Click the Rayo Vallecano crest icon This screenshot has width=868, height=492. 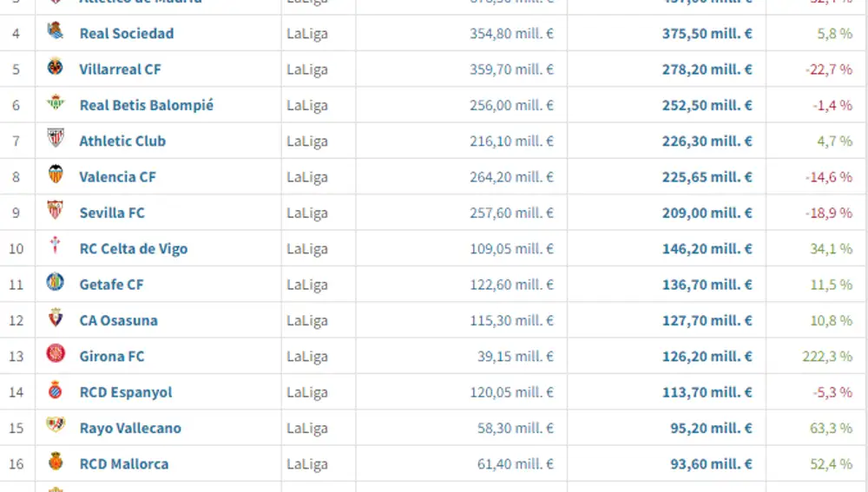pos(56,424)
